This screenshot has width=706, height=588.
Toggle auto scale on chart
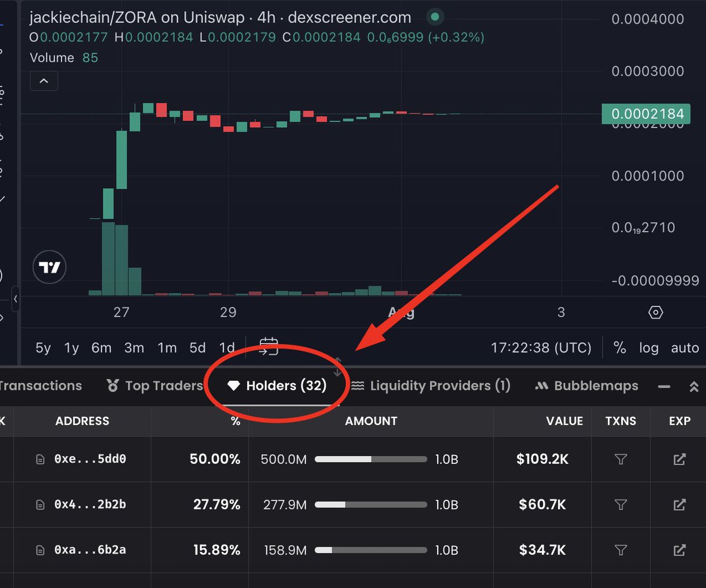(685, 348)
